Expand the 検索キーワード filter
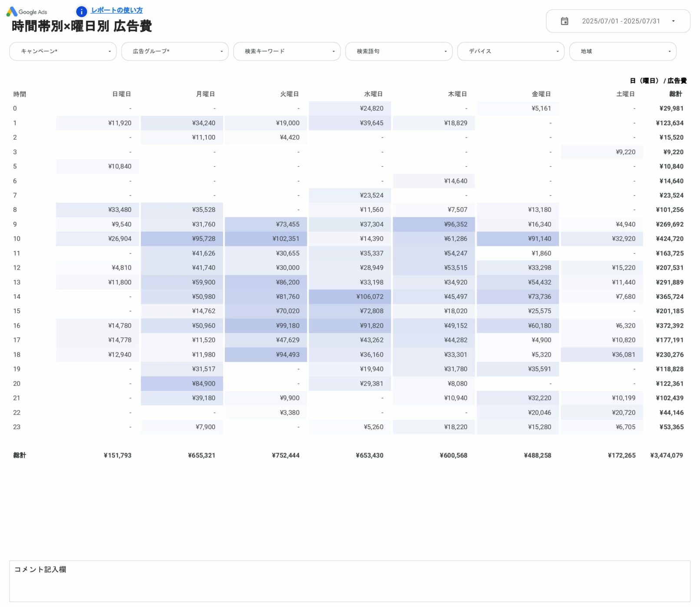This screenshot has height=607, width=700. (287, 51)
